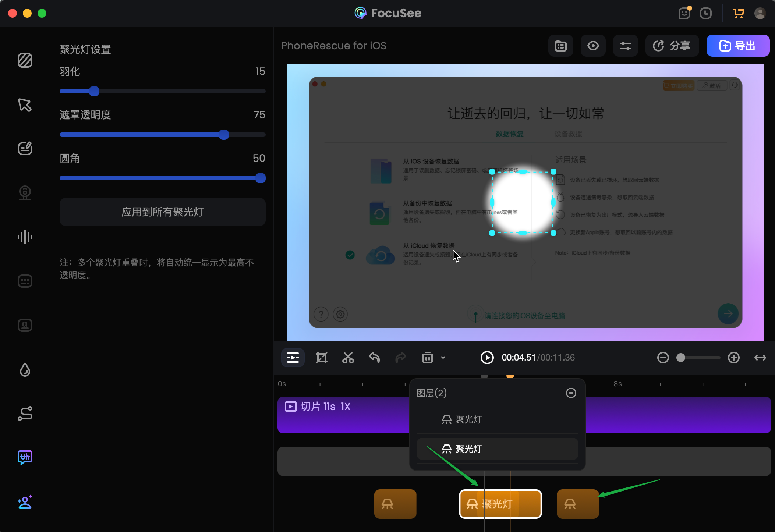The height and width of the screenshot is (532, 775).
Task: Click the 遮罩透明度 opacity slider handle
Action: point(224,135)
